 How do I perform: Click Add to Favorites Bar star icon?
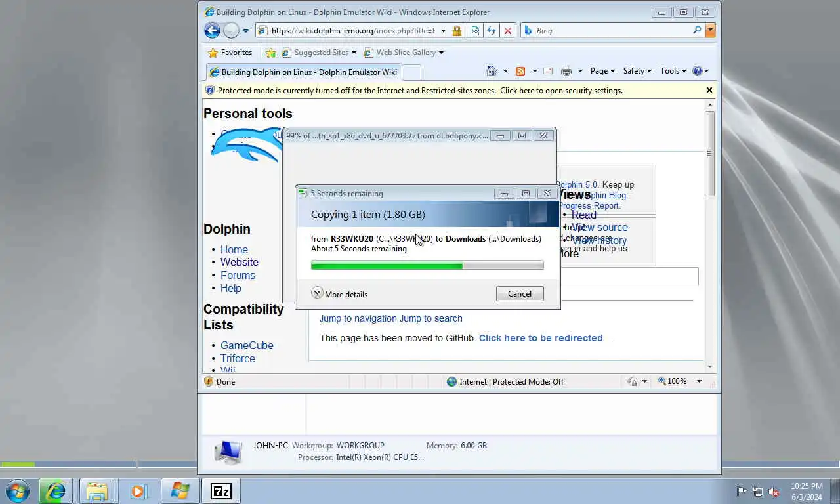pyautogui.click(x=270, y=52)
